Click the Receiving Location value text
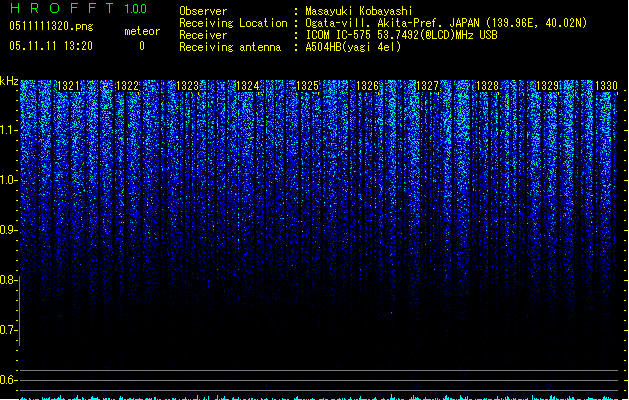 (x=446, y=23)
